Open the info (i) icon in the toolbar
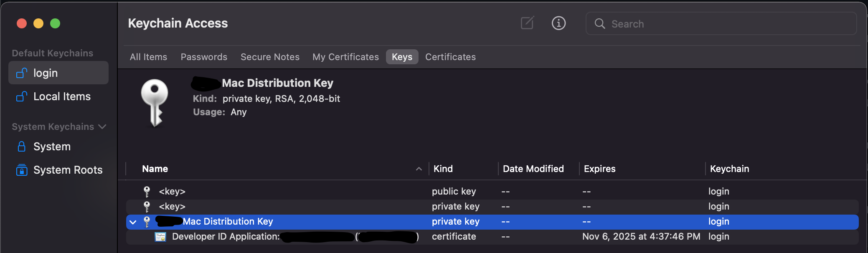Image resolution: width=868 pixels, height=253 pixels. tap(558, 23)
